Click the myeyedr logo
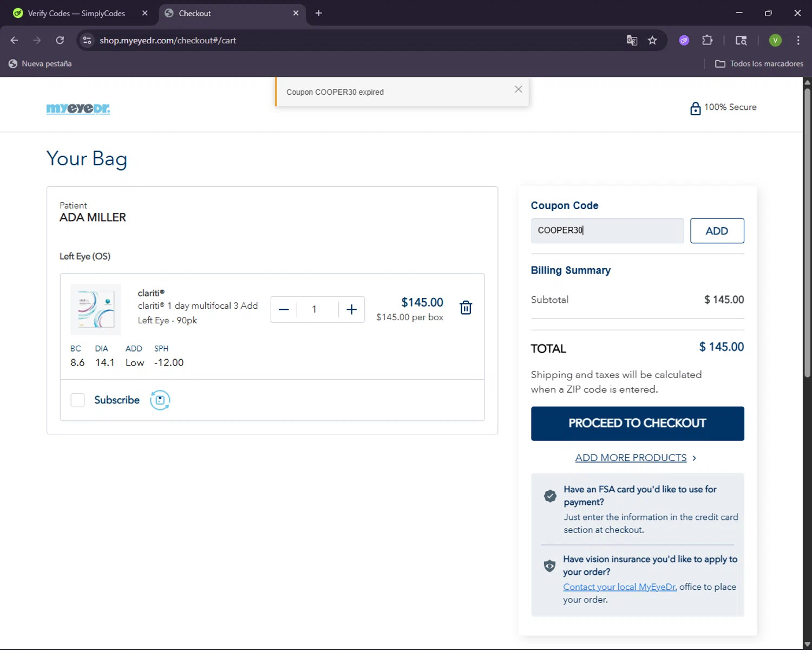 coord(78,108)
